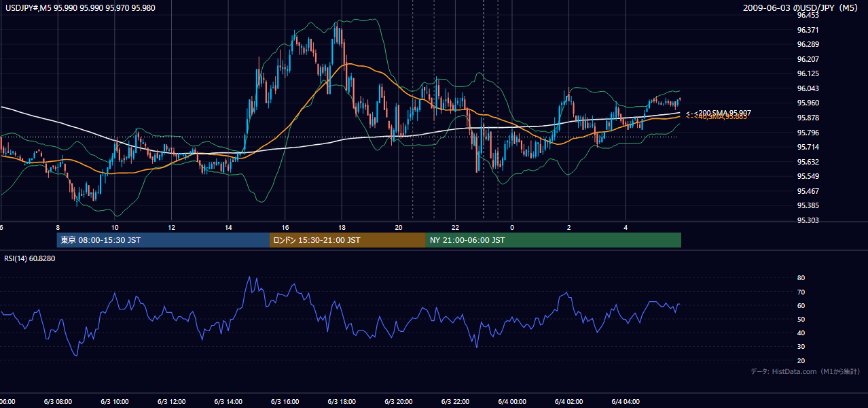
Task: Click the RSI scale value 50
Action: pos(801,319)
